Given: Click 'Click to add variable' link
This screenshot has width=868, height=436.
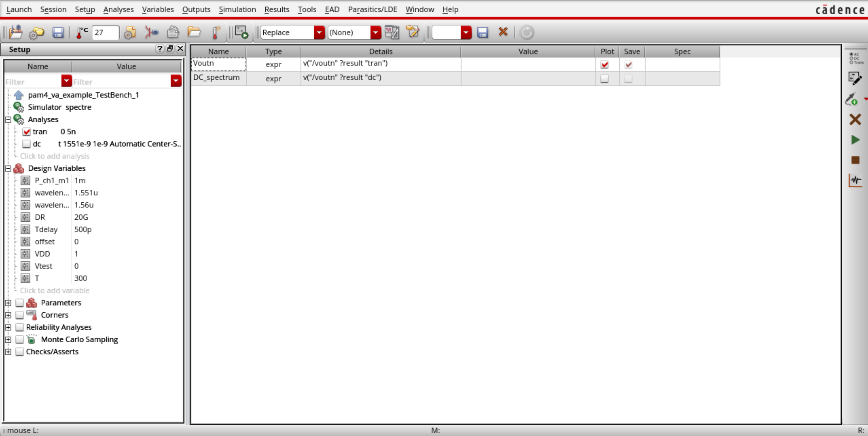Looking at the screenshot, I should pyautogui.click(x=54, y=290).
